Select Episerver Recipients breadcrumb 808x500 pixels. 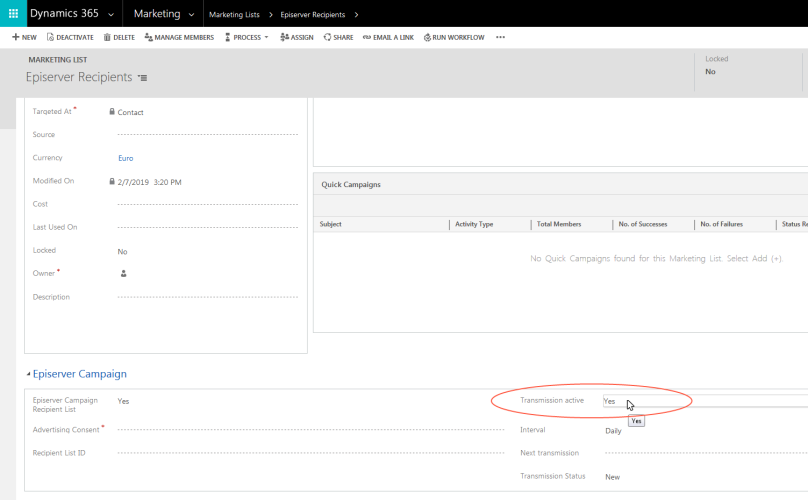coord(312,14)
